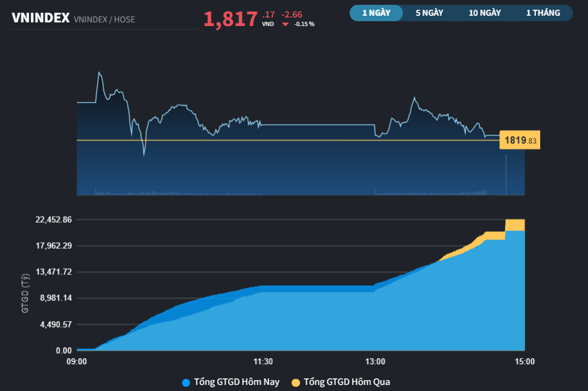
Task: Open the 10 NGÀY chart view
Action: click(484, 13)
